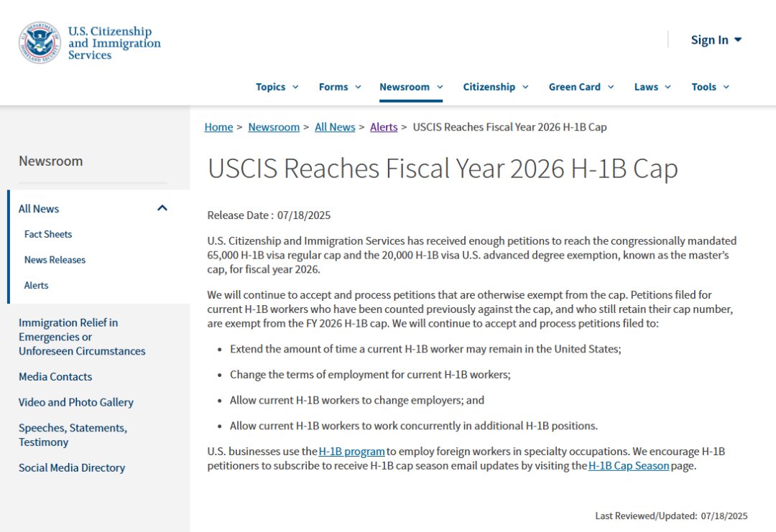The height and width of the screenshot is (532, 776).
Task: Open Fact Sheets in the sidebar
Action: 48,234
